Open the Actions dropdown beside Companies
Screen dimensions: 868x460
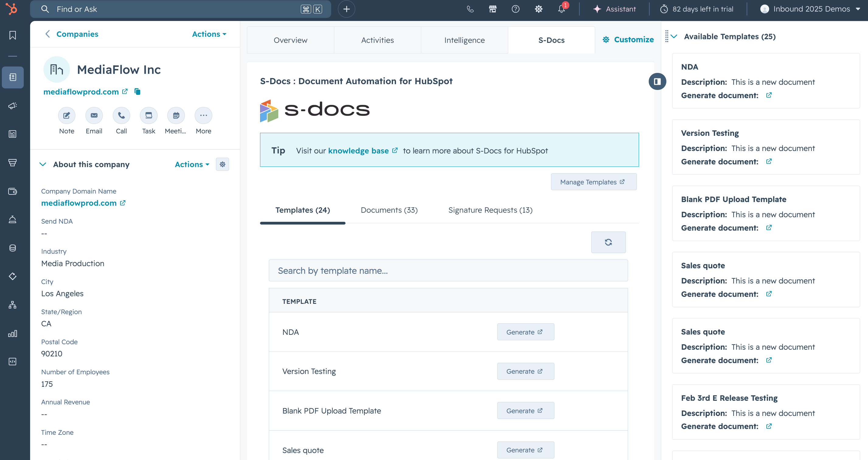209,34
